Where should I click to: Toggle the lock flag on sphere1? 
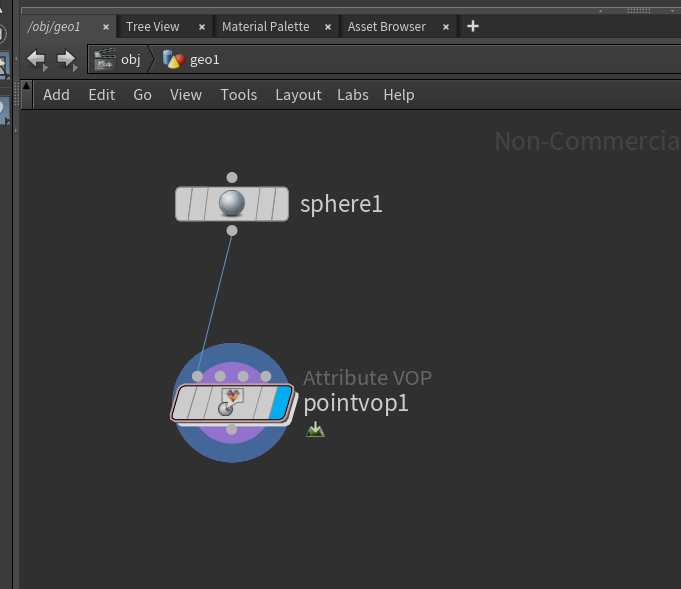coord(197,204)
